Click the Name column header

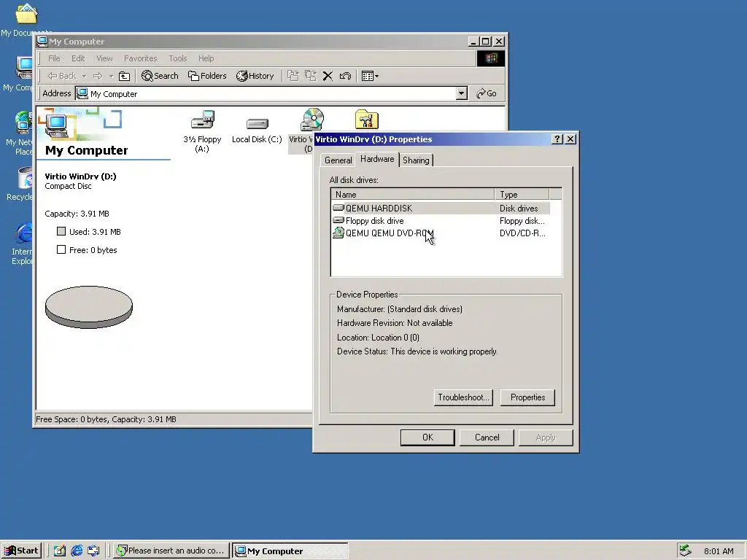click(x=413, y=194)
